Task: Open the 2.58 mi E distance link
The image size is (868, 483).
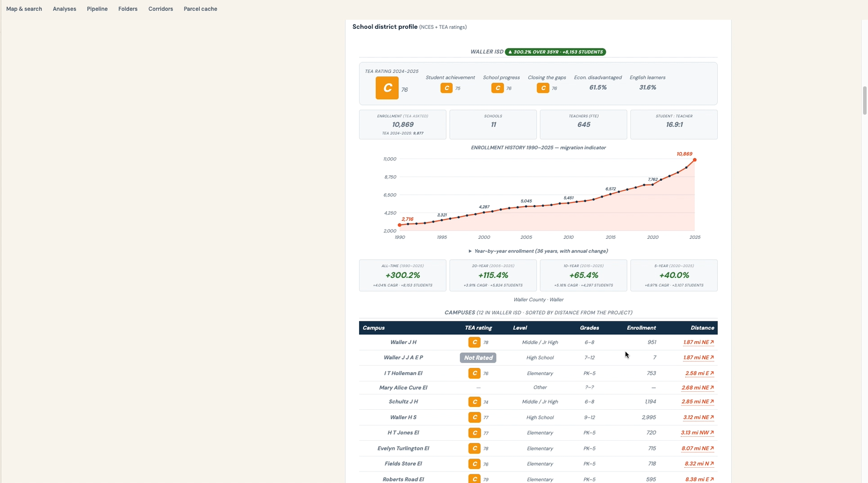Action: click(699, 373)
